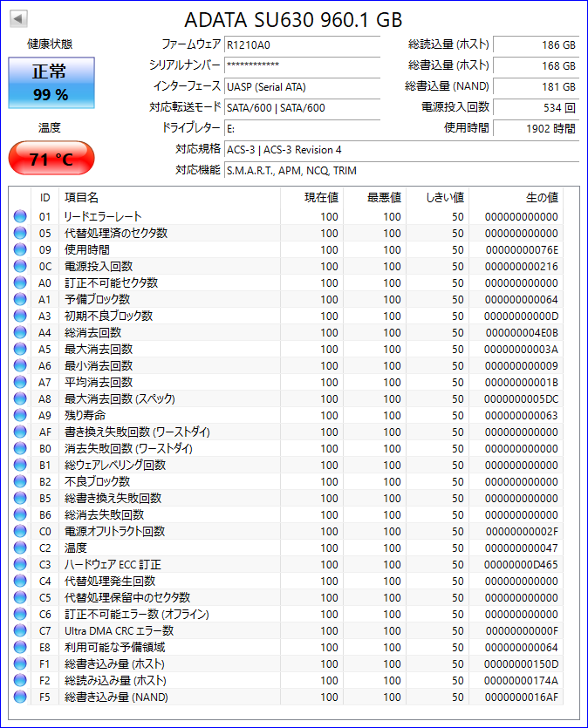Select raw value 00000000174A
This screenshot has width=588, height=728.
click(x=522, y=681)
